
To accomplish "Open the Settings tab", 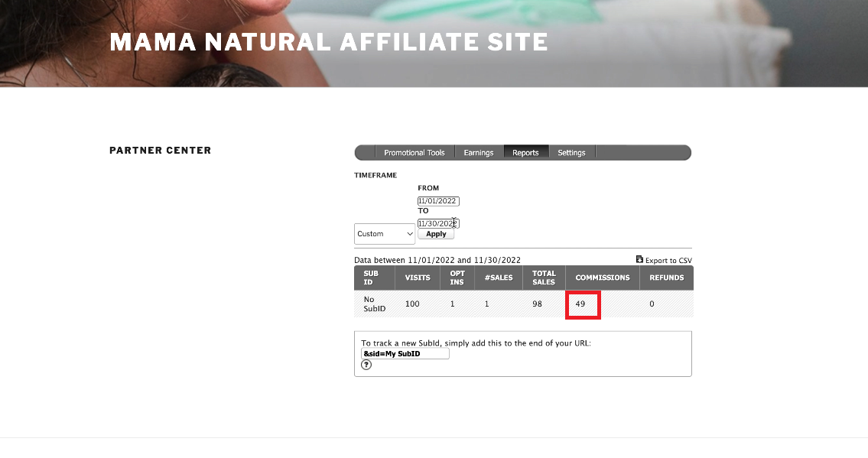I will pyautogui.click(x=572, y=153).
